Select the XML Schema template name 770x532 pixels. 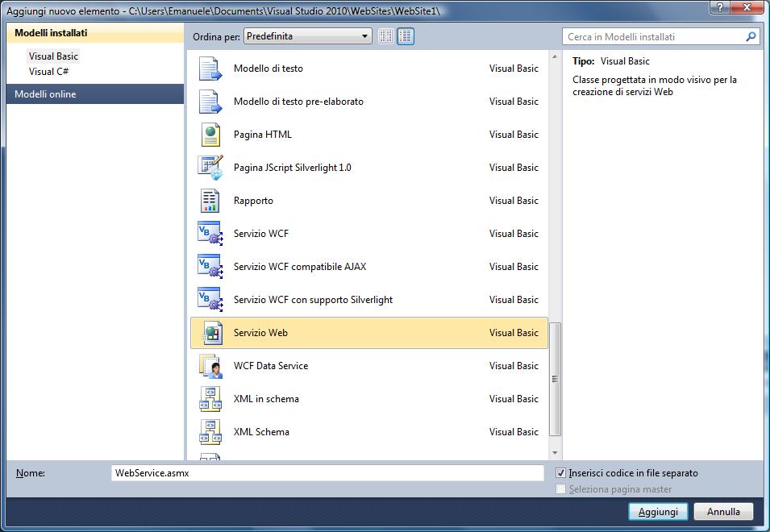click(x=261, y=432)
